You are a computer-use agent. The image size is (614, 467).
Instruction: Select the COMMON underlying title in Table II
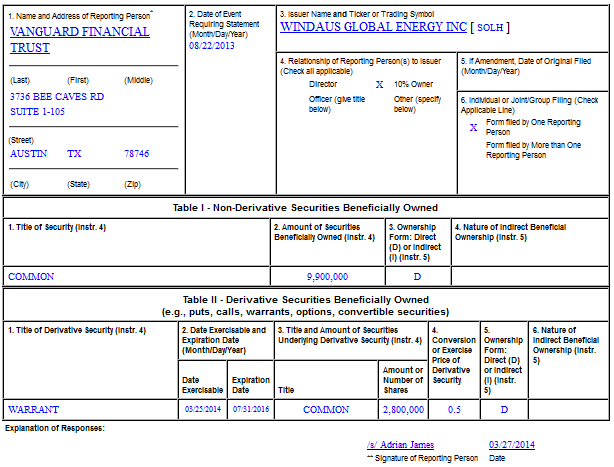coord(326,409)
